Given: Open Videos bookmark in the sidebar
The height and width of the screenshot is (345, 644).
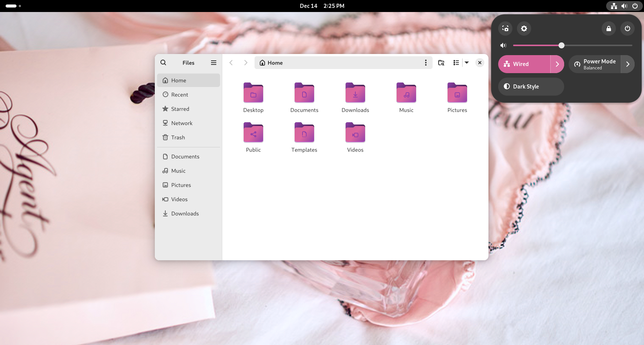Looking at the screenshot, I should coord(189,199).
